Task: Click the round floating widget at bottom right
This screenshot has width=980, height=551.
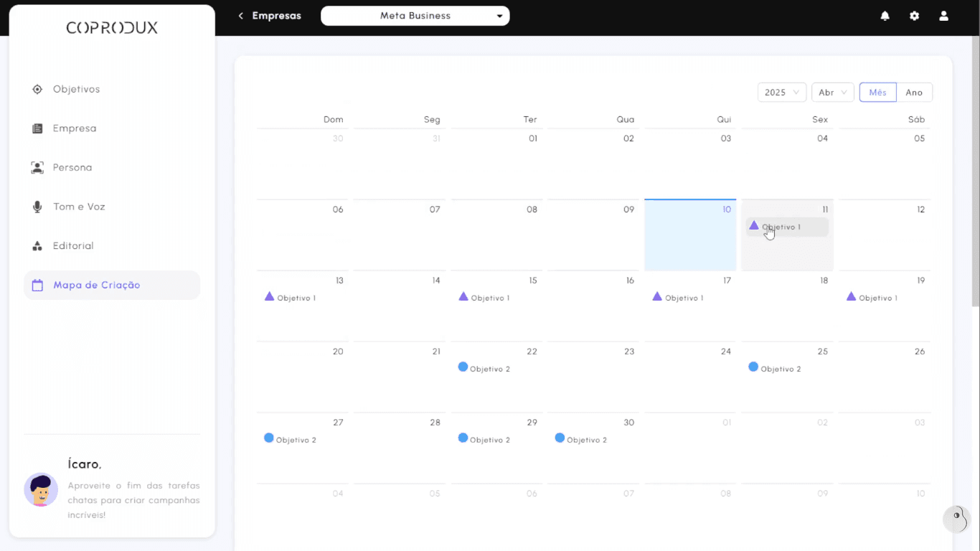Action: click(x=956, y=519)
